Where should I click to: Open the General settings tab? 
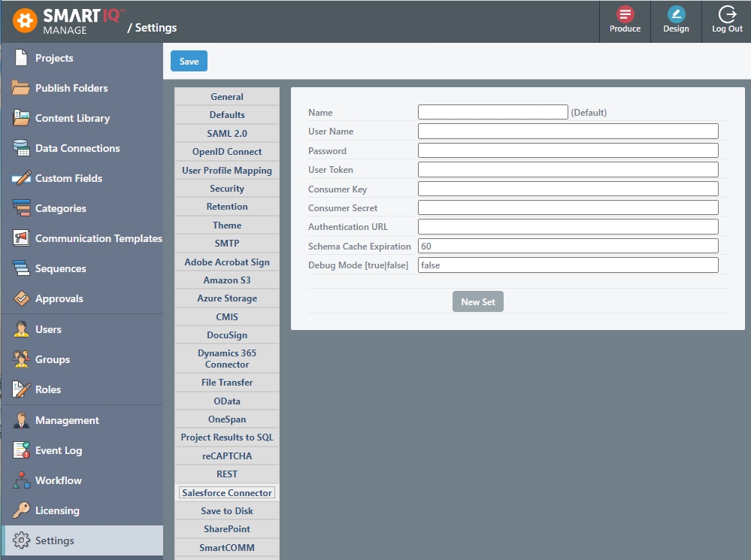click(x=227, y=96)
